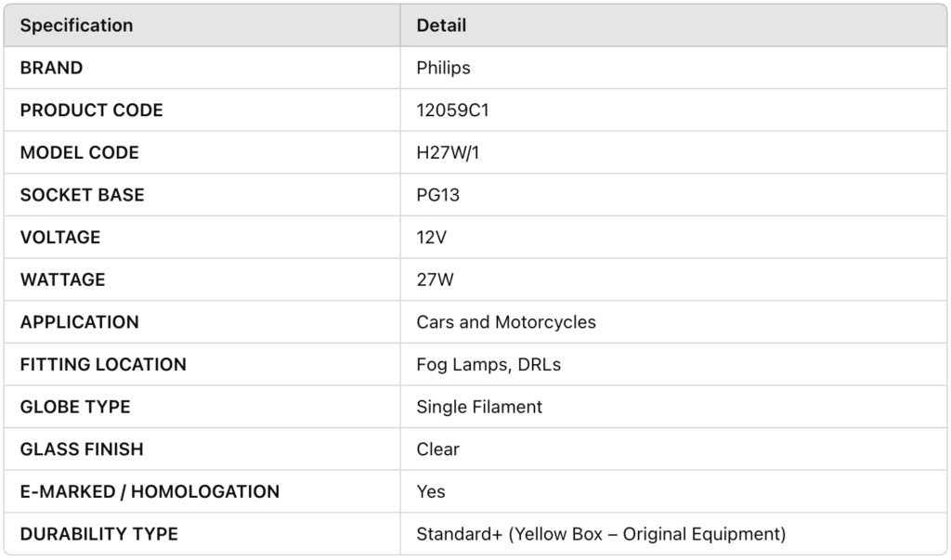Screen dimensions: 951x560
Task: Click the Standard+ Yellow Box durability value
Action: click(601, 535)
